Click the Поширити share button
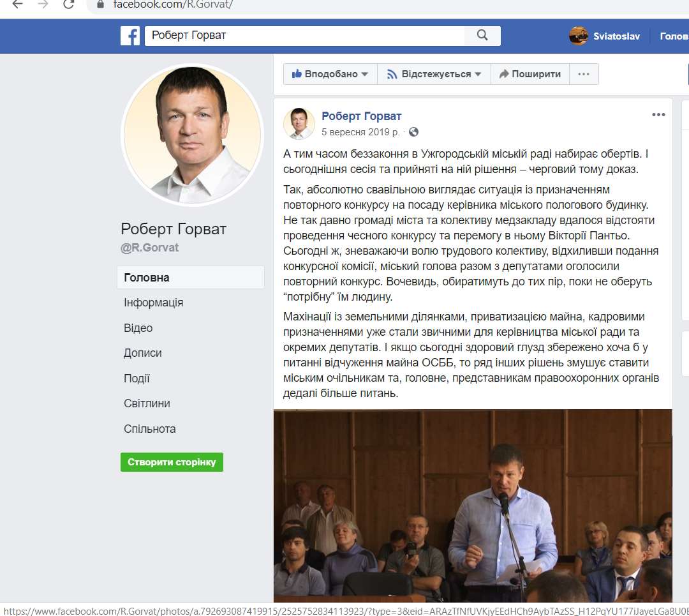 pos(530,74)
